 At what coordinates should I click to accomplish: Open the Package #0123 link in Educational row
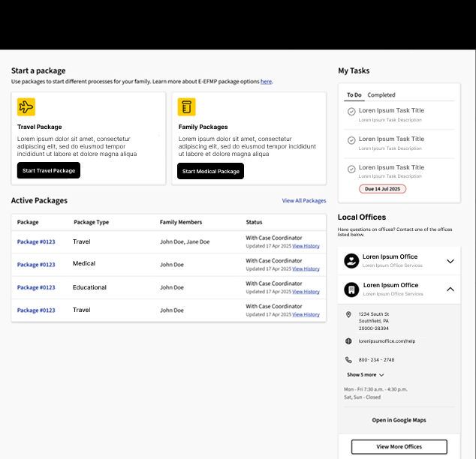(36, 287)
